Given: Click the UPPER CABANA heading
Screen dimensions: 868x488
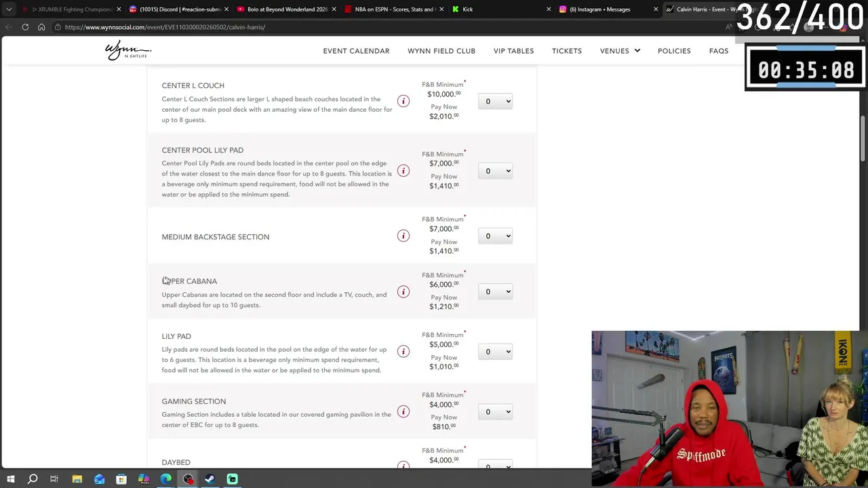Looking at the screenshot, I should point(189,281).
